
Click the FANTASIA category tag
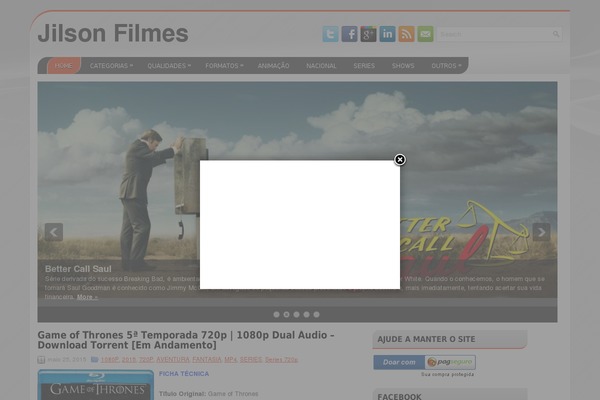click(207, 359)
